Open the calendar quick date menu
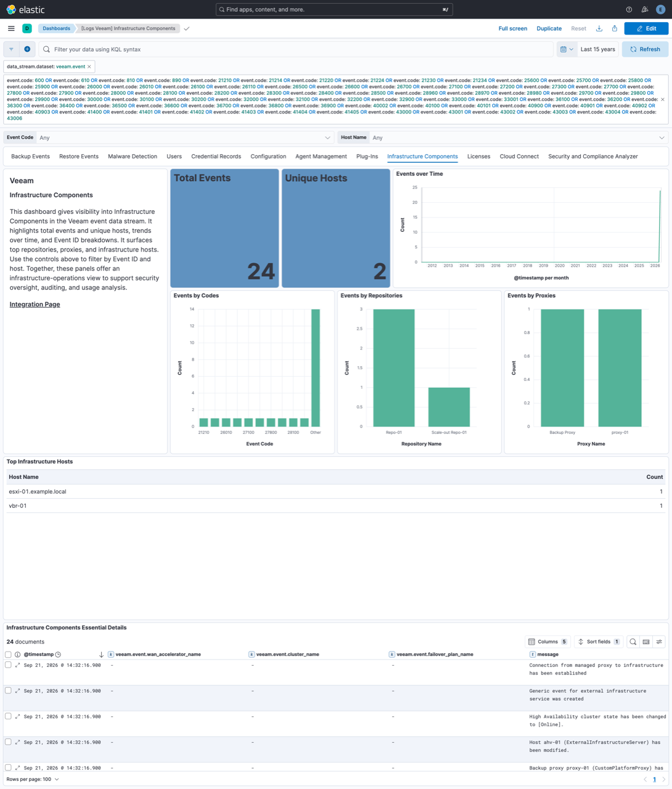This screenshot has width=672, height=789. (x=567, y=49)
